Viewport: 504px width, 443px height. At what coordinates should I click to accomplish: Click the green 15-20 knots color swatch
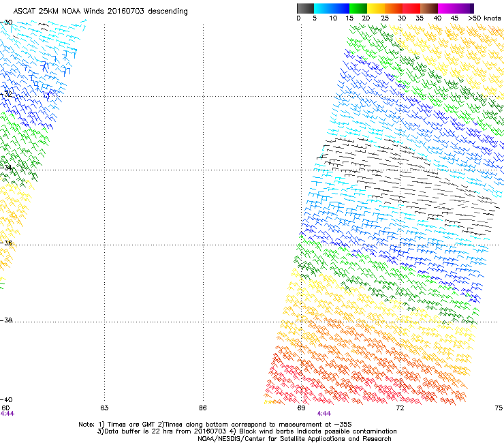point(358,8)
